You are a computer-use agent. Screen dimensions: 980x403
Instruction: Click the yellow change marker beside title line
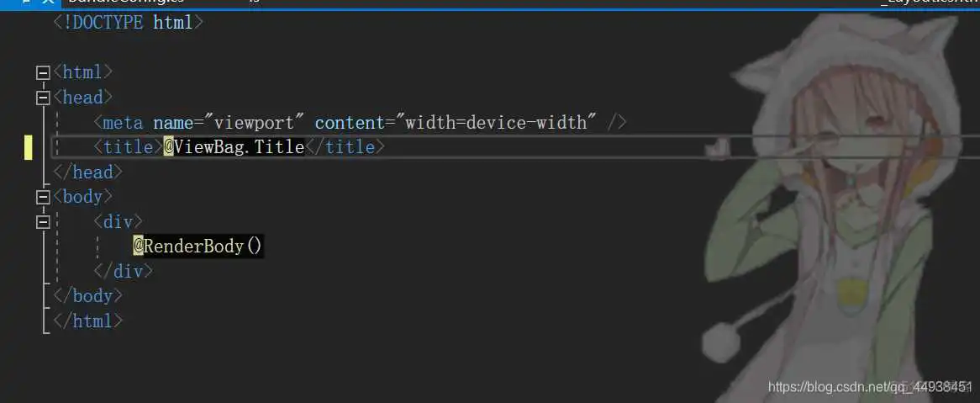28,147
